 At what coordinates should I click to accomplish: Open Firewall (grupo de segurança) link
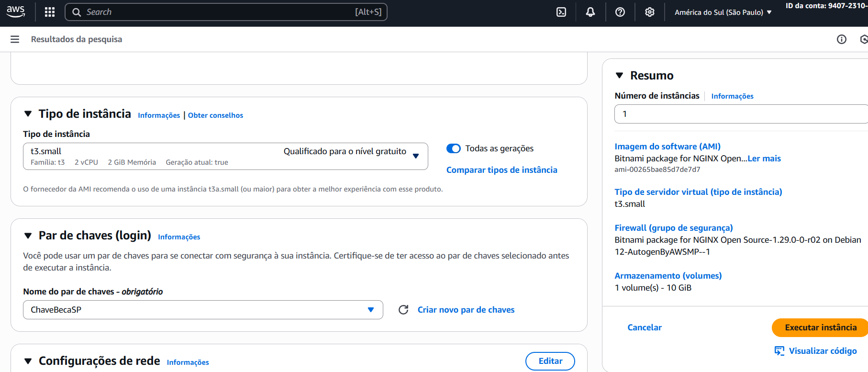click(674, 228)
